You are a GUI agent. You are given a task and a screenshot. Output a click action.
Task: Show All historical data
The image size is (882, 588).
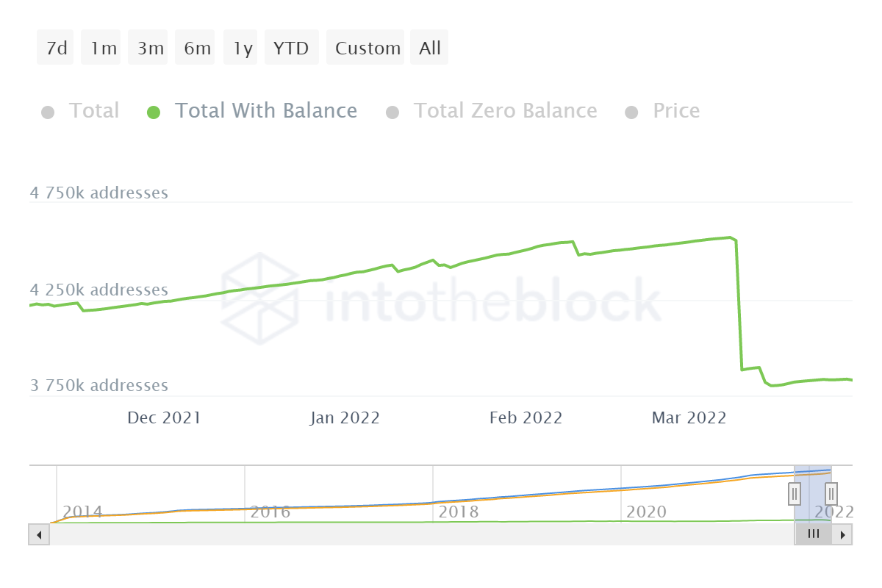coord(430,49)
